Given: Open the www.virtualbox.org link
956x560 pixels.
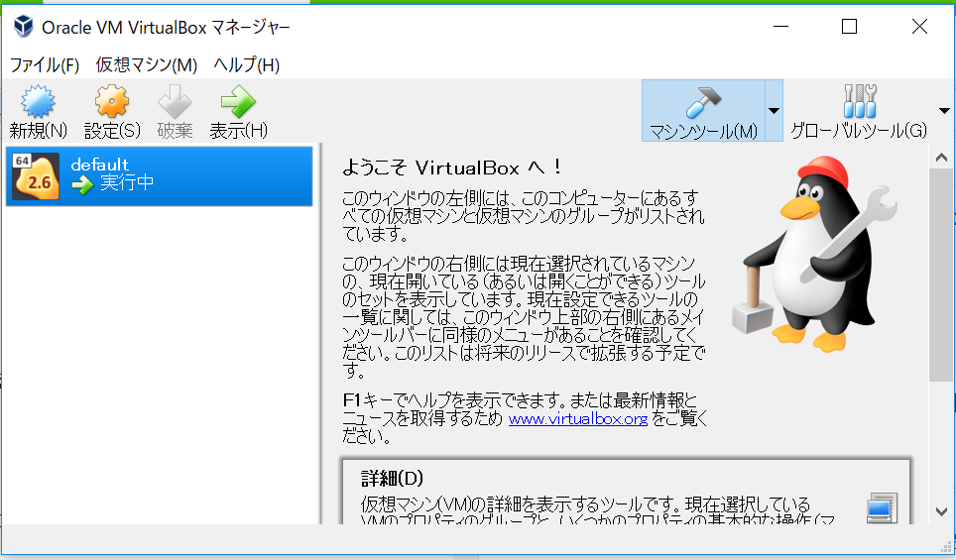Looking at the screenshot, I should click(x=578, y=418).
